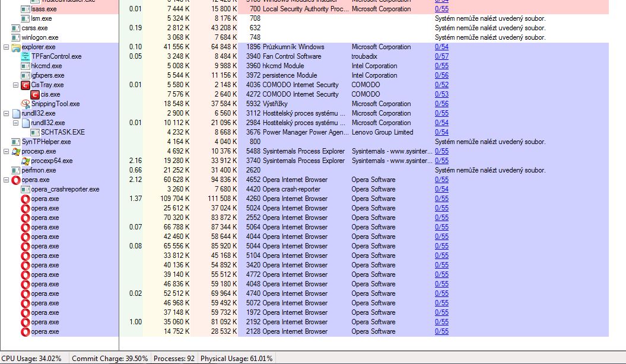The width and height of the screenshot is (626, 364).
Task: Click Physical Usage: 61.01% in status bar
Action: (x=236, y=359)
